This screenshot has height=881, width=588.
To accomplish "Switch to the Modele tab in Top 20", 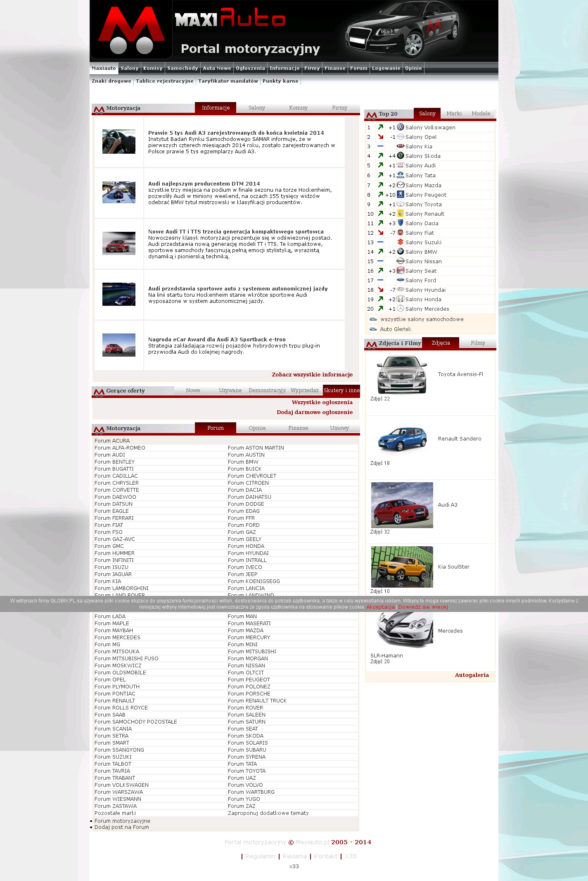I will point(481,114).
